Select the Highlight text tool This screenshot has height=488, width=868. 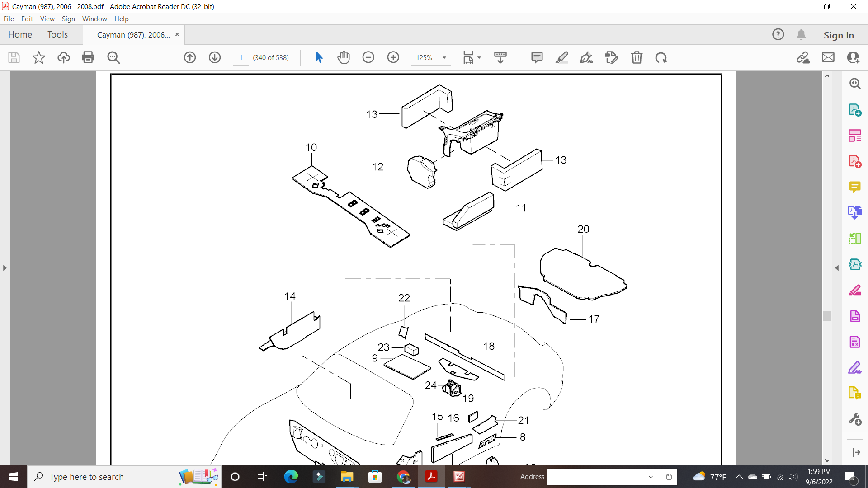[561, 57]
